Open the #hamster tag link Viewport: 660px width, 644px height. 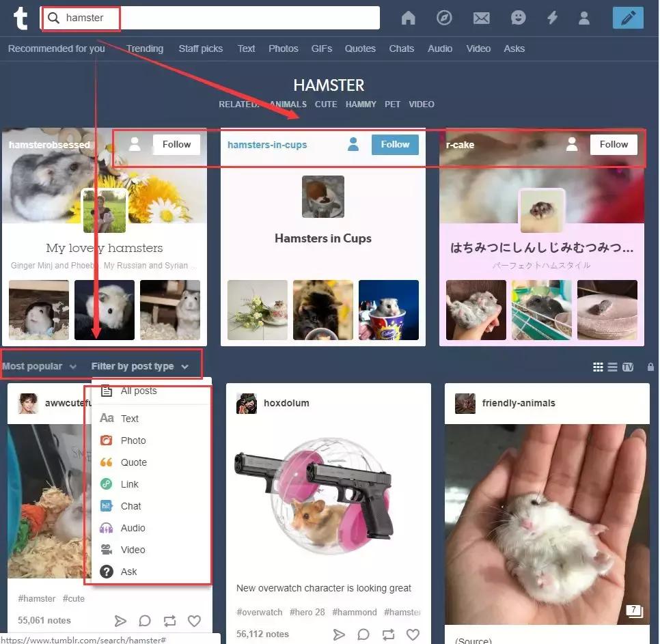(x=36, y=598)
